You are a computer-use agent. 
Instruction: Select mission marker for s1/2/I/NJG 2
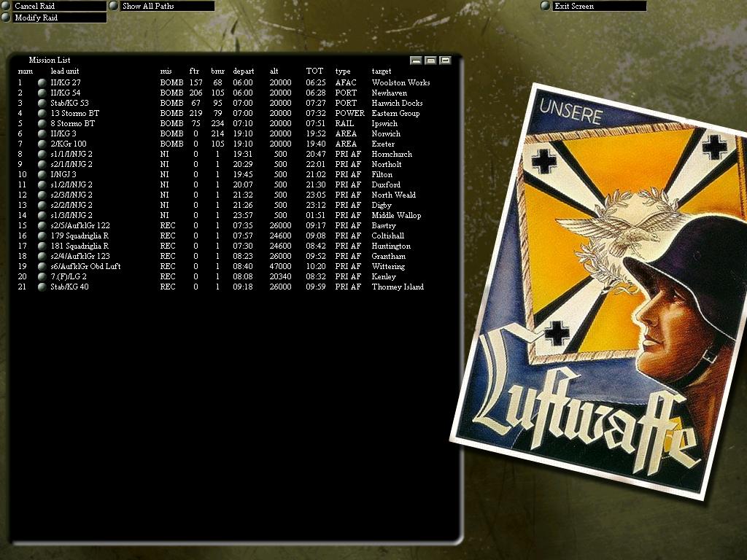coord(42,184)
